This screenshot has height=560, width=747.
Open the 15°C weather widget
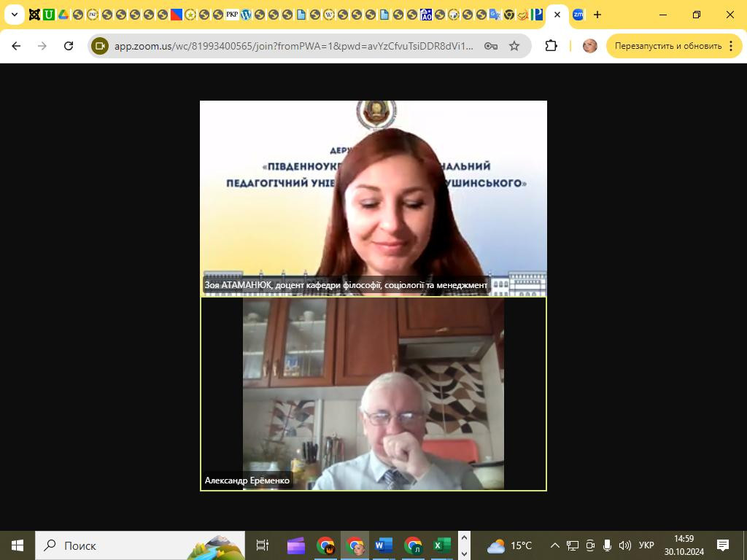(x=509, y=545)
